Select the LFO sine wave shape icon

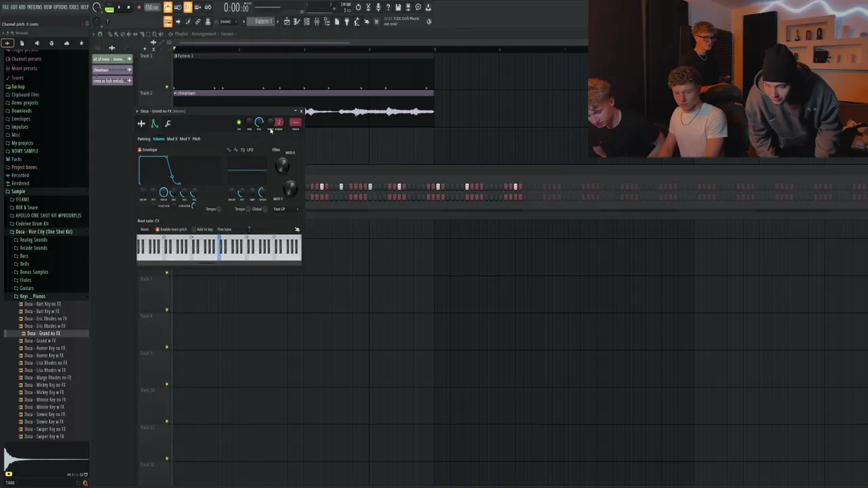(x=229, y=150)
